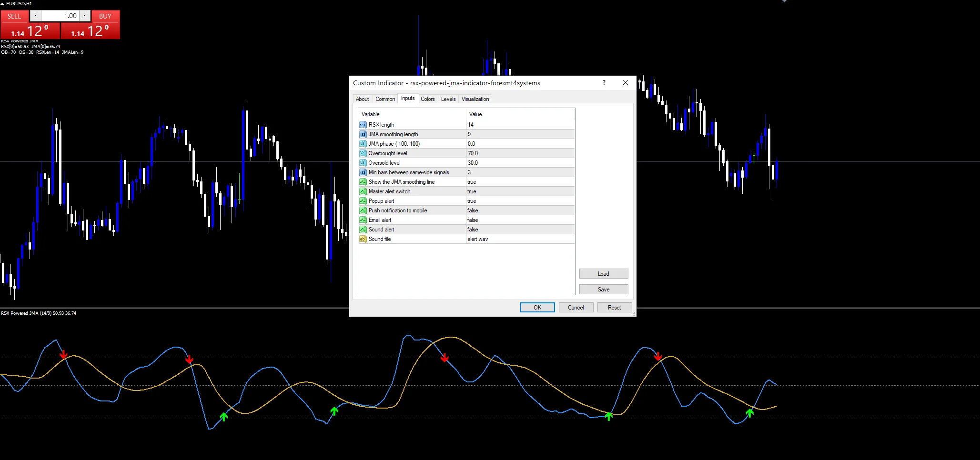Click the RSX length integer icon
This screenshot has width=980, height=460.
point(363,125)
